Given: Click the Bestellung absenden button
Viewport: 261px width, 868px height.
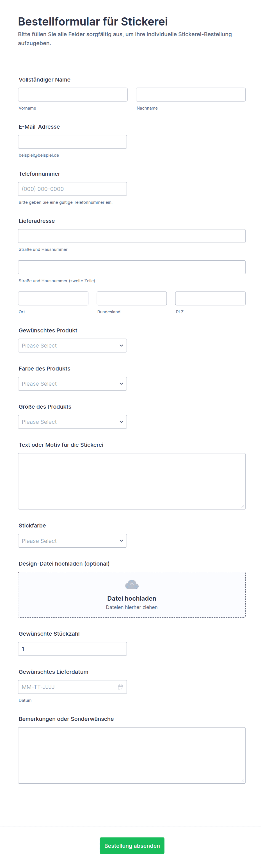Looking at the screenshot, I should pos(132,846).
